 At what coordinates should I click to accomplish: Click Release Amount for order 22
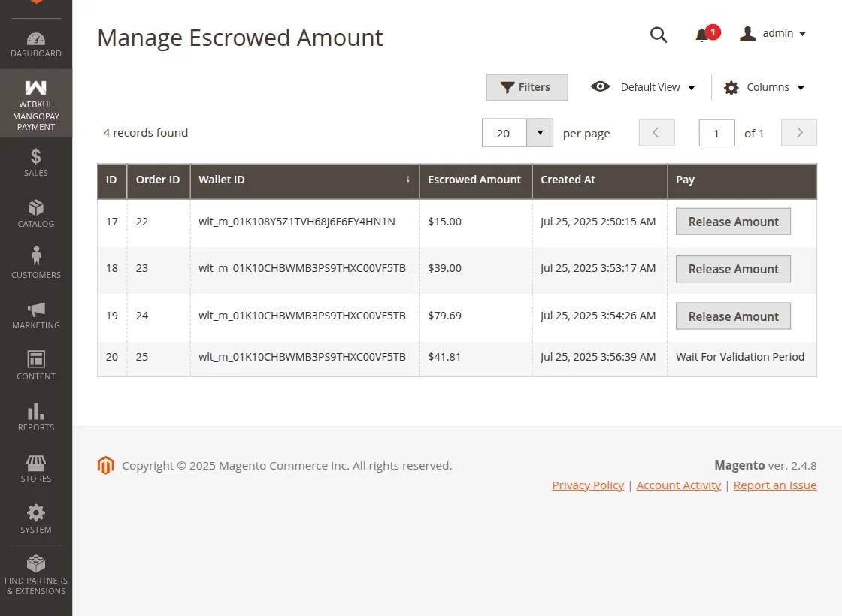[x=733, y=221]
